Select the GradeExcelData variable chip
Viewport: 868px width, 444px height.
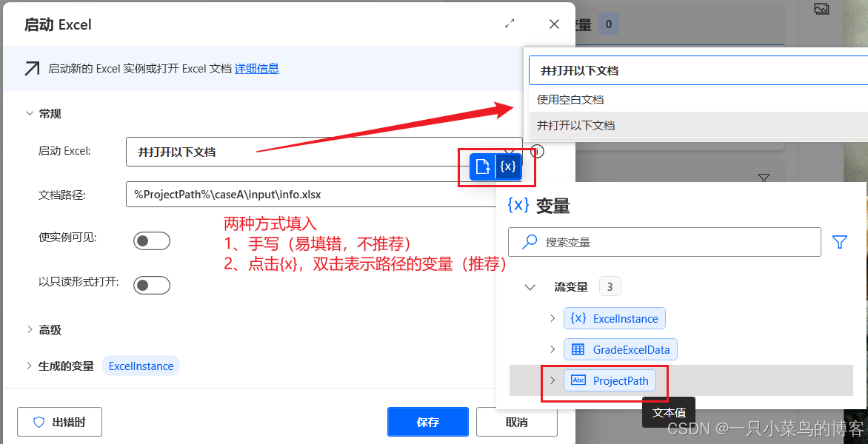tap(620, 349)
